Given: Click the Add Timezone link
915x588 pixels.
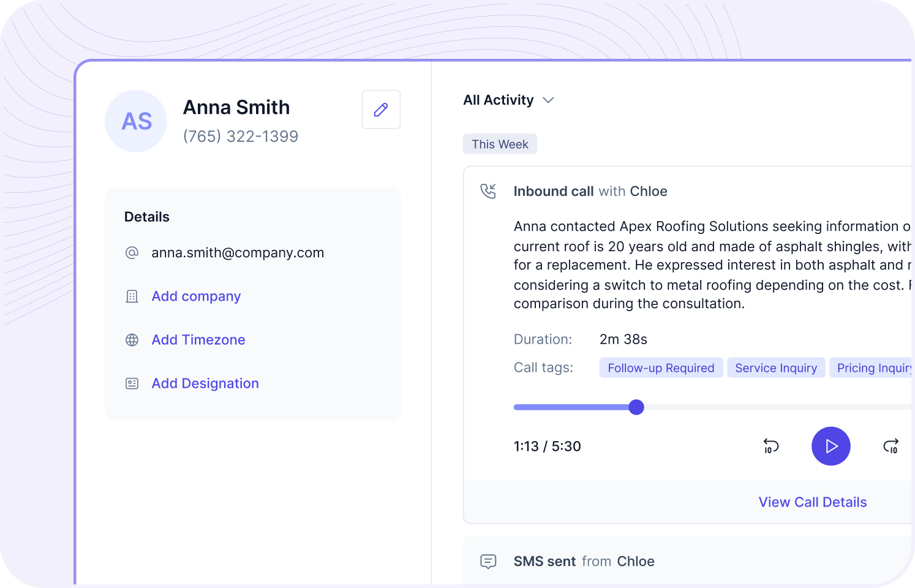Looking at the screenshot, I should click(198, 340).
